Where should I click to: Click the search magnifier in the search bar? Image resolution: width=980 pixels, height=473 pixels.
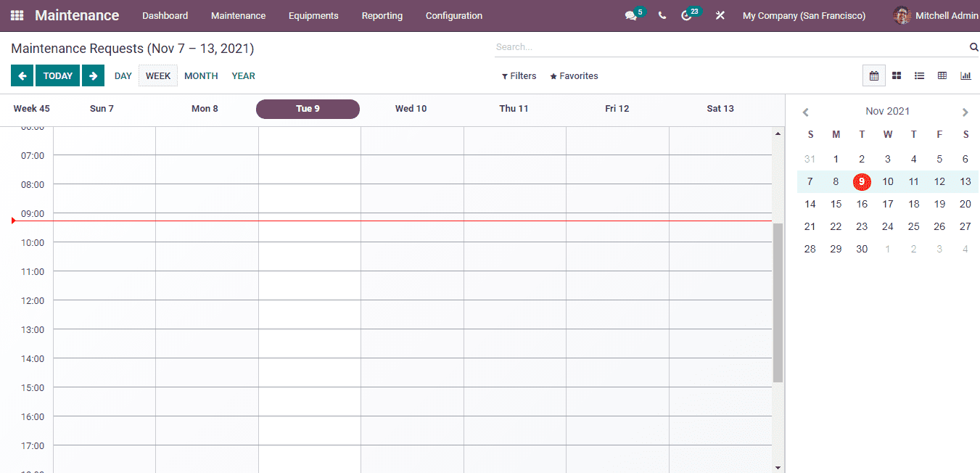point(973,46)
